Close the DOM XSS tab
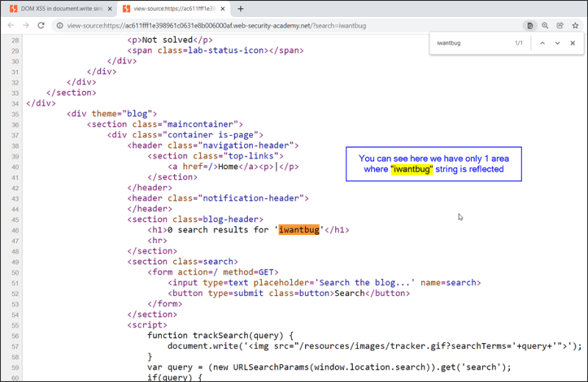Viewport: 588px width, 382px height. [110, 9]
